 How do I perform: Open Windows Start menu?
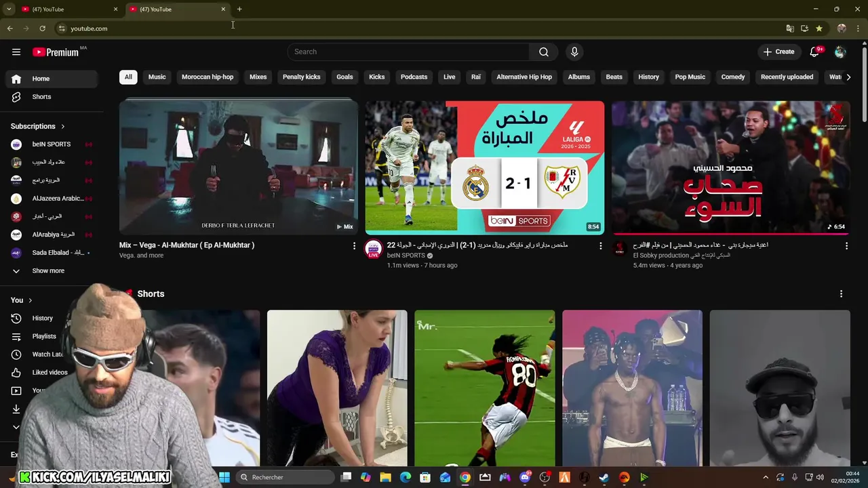coord(224,477)
